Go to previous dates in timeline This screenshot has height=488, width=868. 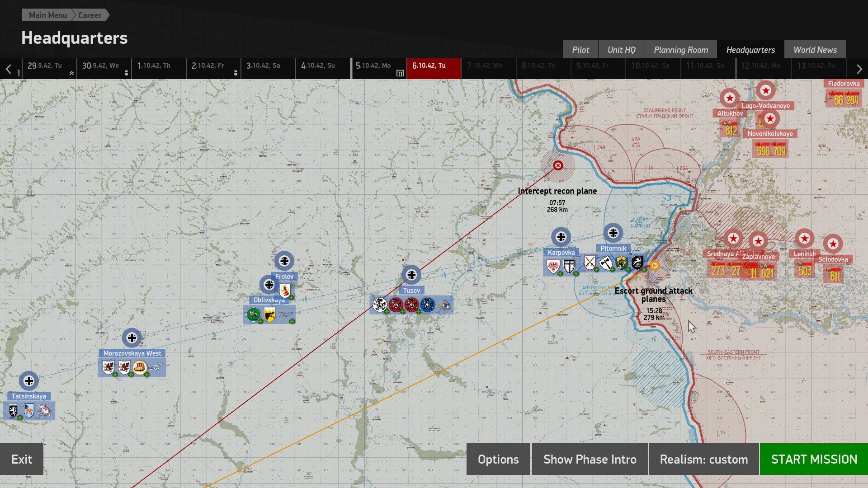(9, 69)
